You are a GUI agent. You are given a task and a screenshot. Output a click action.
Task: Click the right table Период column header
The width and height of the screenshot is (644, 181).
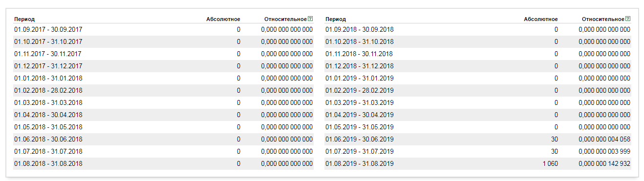(x=336, y=19)
